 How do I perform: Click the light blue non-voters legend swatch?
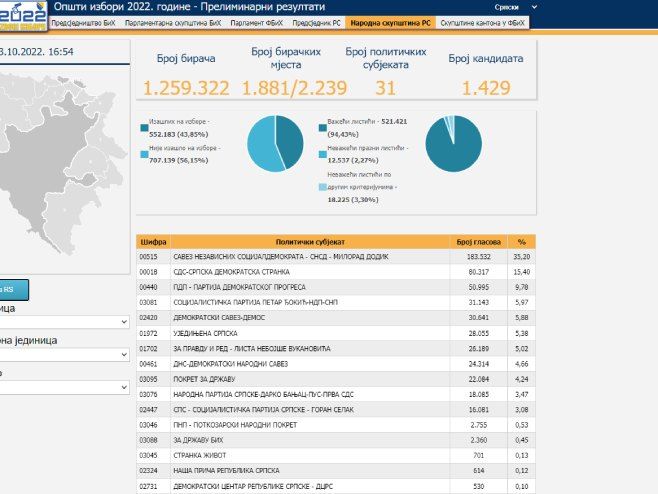click(x=144, y=155)
